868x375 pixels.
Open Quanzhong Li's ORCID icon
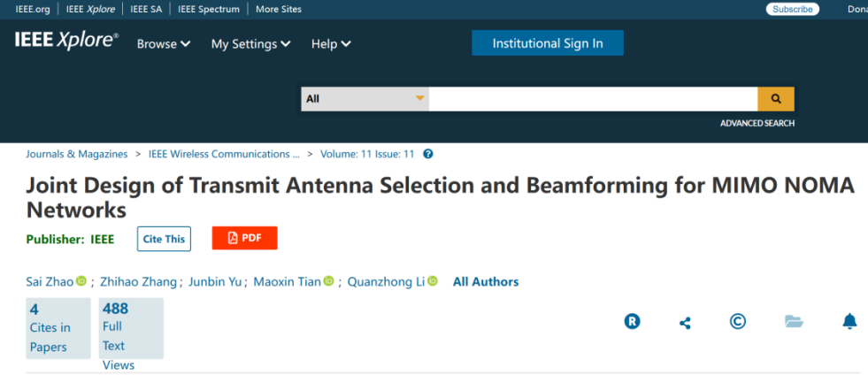pos(433,282)
